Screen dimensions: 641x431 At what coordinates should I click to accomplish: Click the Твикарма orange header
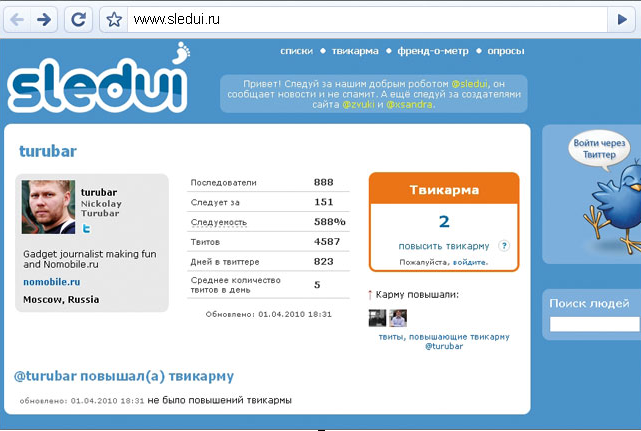[444, 189]
